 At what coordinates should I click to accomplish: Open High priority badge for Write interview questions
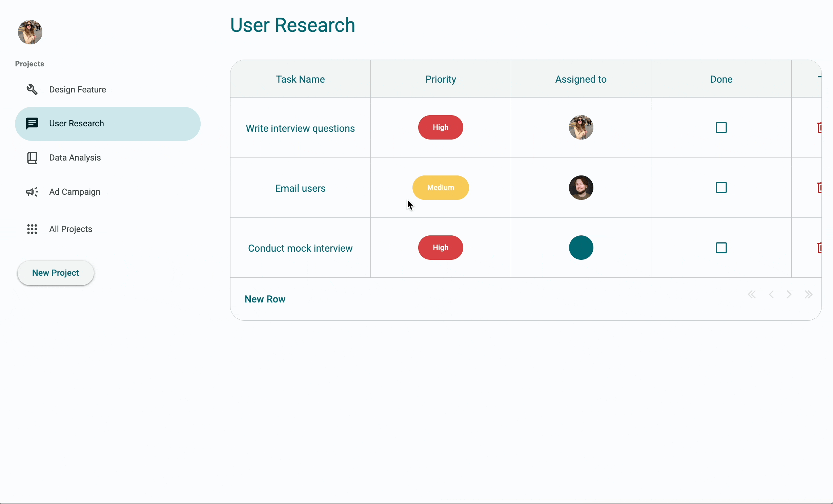point(441,127)
